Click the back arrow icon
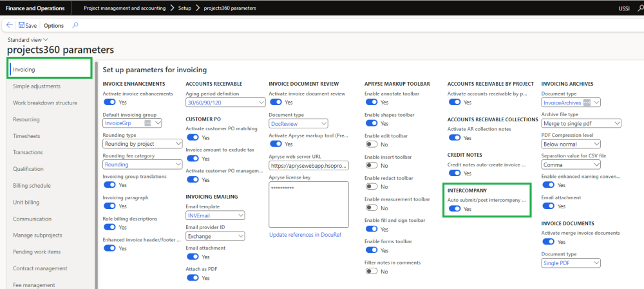Image resolution: width=644 pixels, height=289 pixels. click(10, 25)
